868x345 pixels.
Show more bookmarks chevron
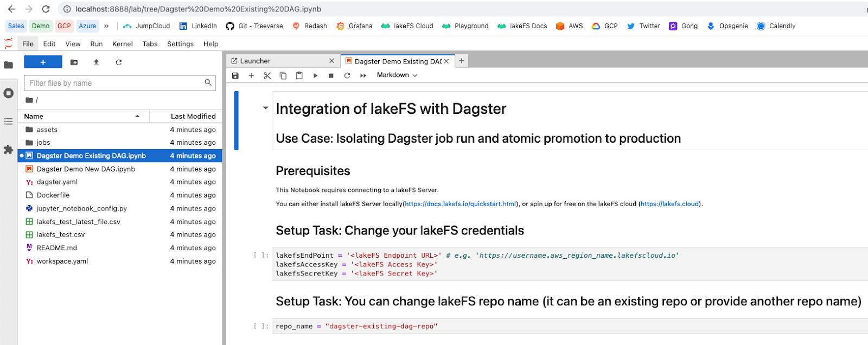tap(106, 26)
